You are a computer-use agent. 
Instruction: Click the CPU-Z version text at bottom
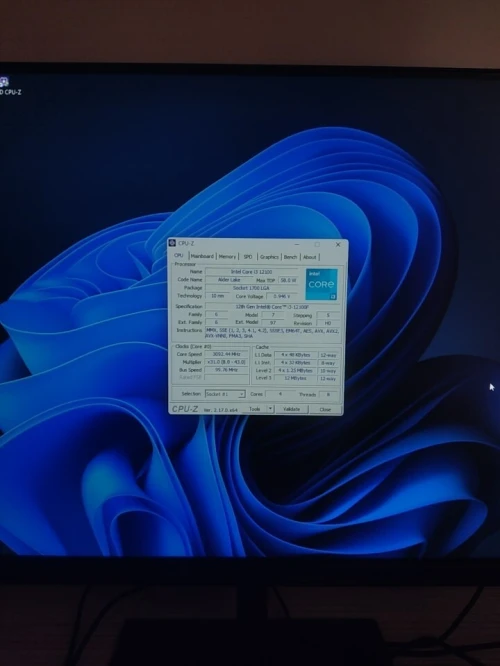pos(221,410)
